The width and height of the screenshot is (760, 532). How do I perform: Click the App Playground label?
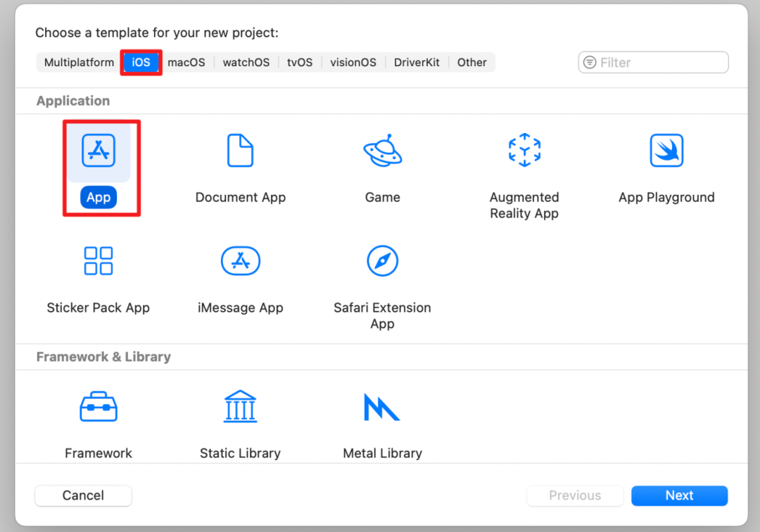666,197
